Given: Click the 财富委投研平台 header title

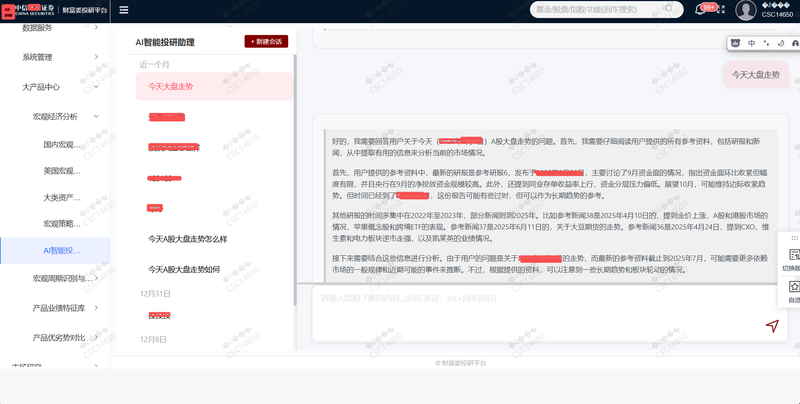Looking at the screenshot, I should 85,10.
